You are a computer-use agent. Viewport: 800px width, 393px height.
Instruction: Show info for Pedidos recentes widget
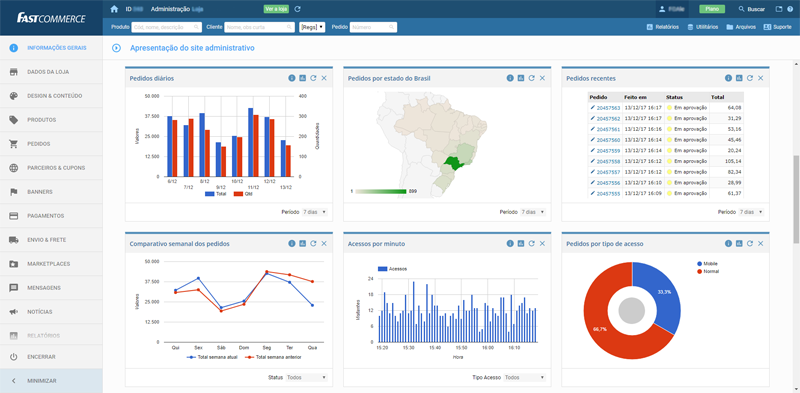point(729,78)
